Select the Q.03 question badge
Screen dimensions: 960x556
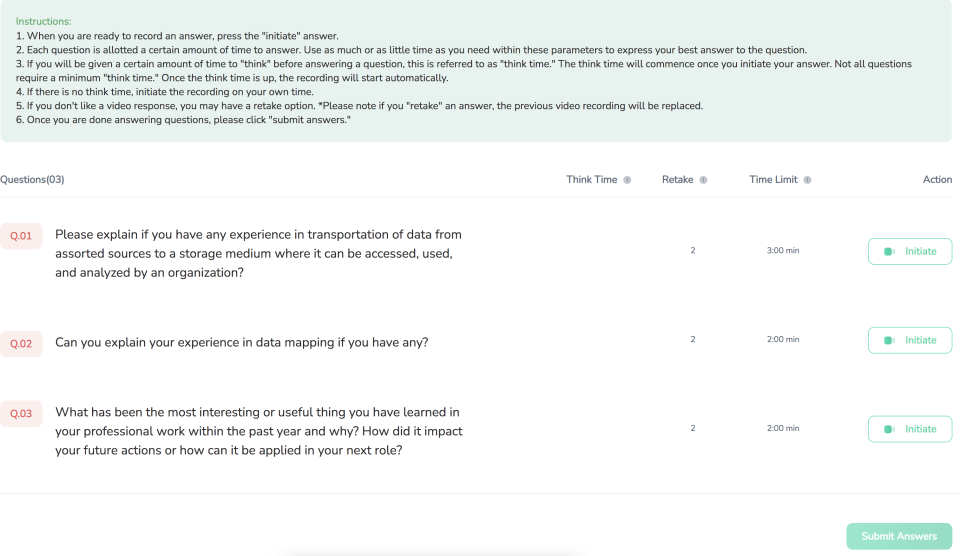(x=21, y=414)
